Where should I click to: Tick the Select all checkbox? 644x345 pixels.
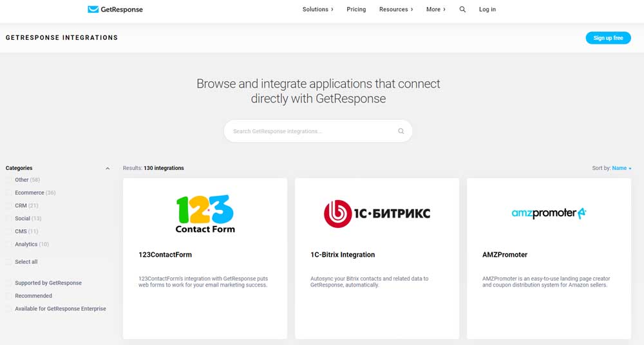coord(8,261)
